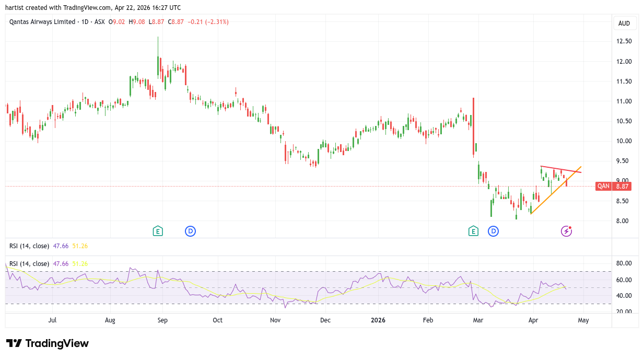Click the earnings E icon near September

pos(158,231)
